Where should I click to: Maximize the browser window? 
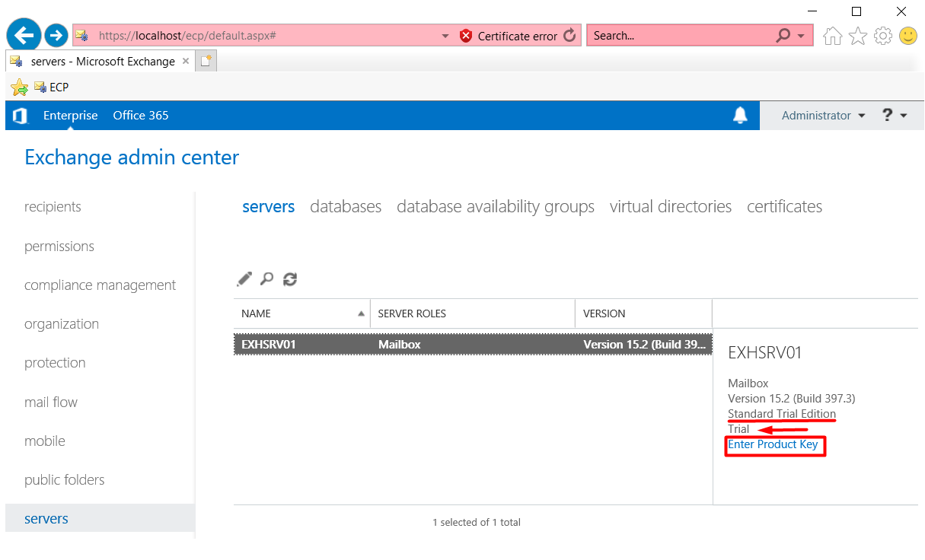(x=856, y=11)
